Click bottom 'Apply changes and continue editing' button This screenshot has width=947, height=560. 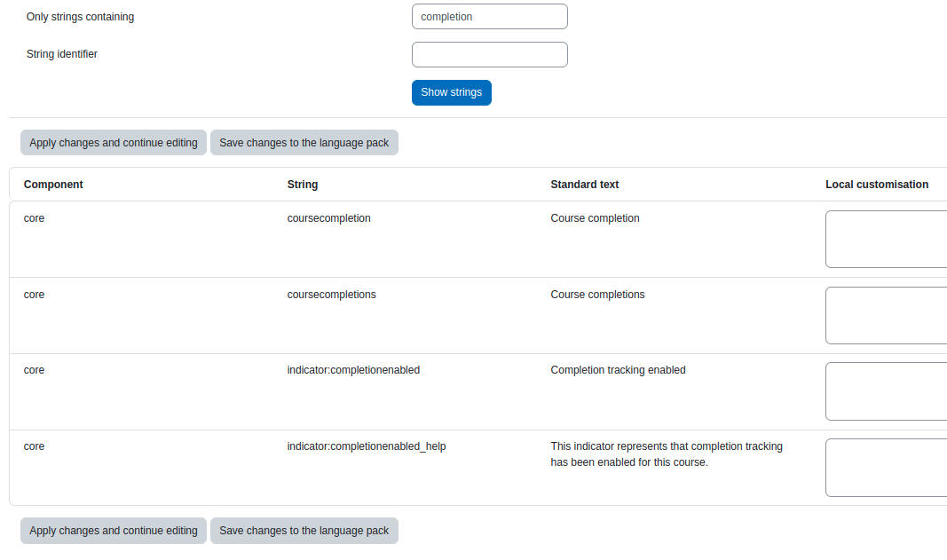click(114, 531)
